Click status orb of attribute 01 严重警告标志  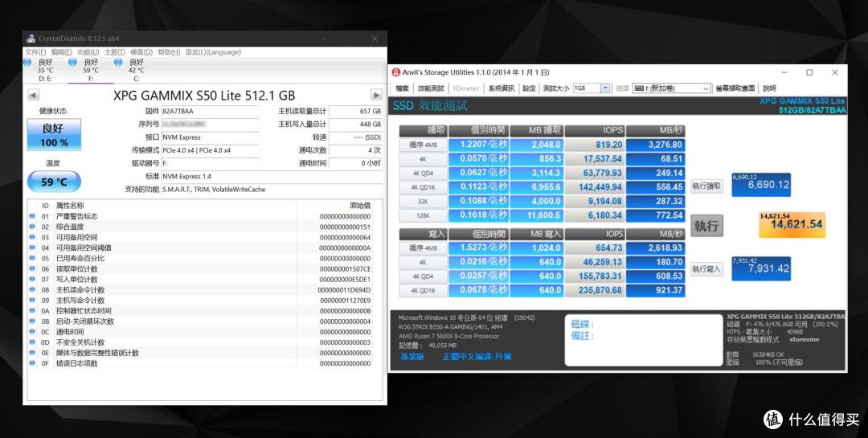coord(32,216)
